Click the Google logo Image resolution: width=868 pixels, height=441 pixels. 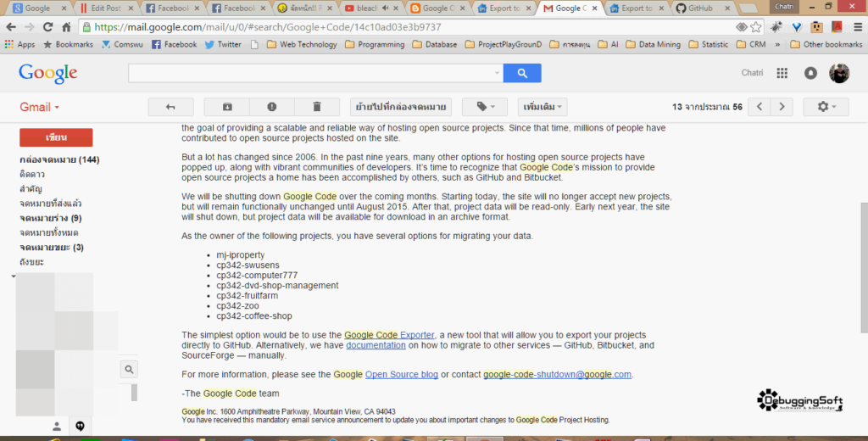(x=48, y=74)
